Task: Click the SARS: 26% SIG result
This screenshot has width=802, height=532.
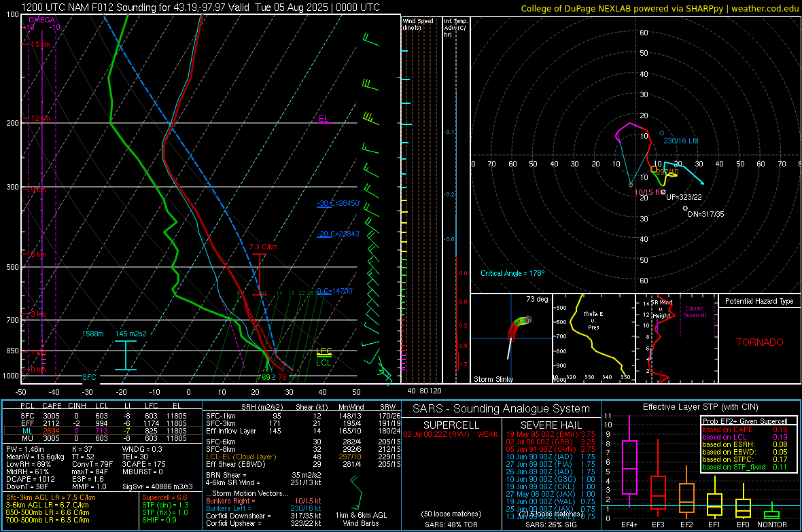Action: click(551, 525)
